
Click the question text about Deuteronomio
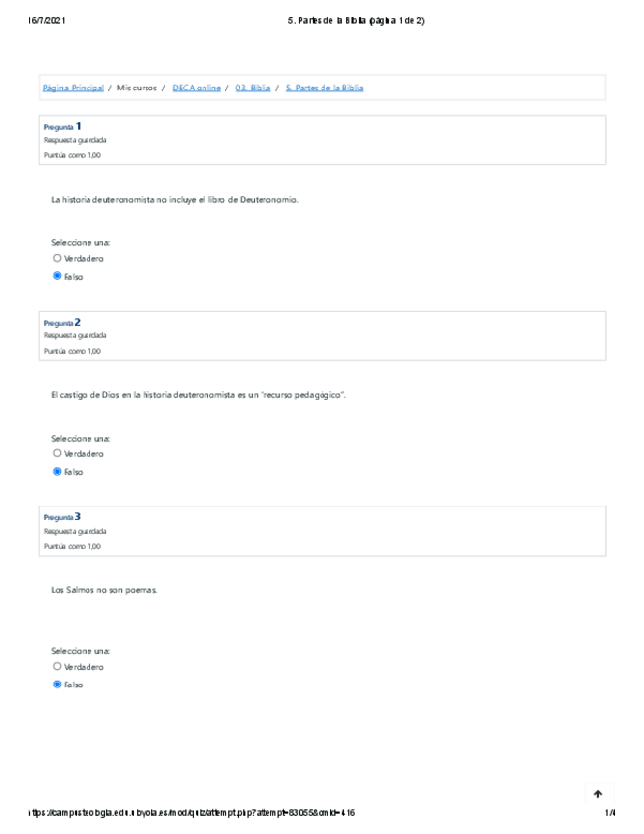(174, 200)
